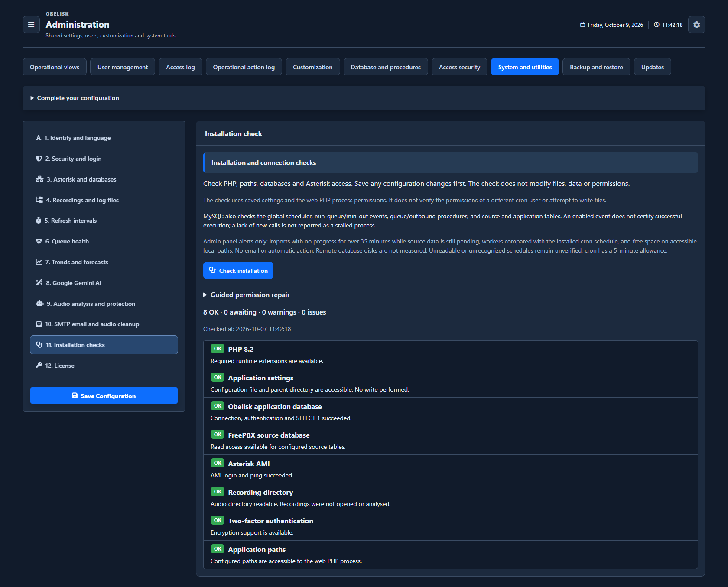Click the calendar icon beside the date

[582, 25]
